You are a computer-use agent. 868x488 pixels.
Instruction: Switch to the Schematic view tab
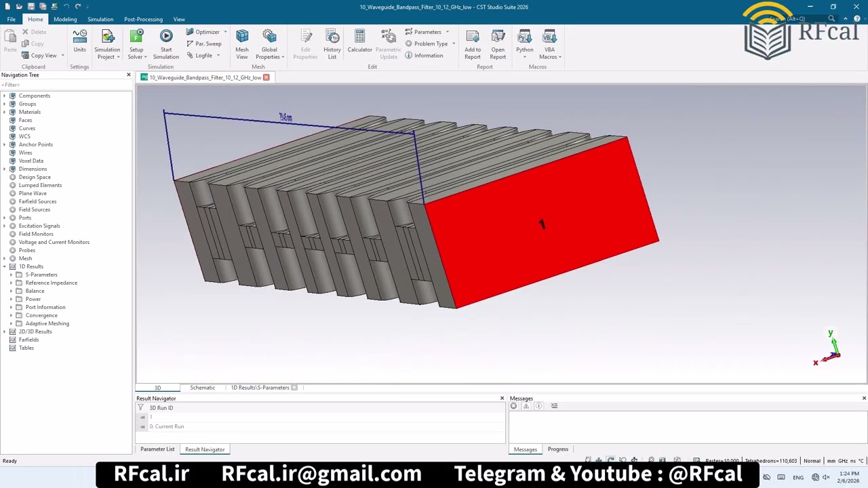(202, 388)
